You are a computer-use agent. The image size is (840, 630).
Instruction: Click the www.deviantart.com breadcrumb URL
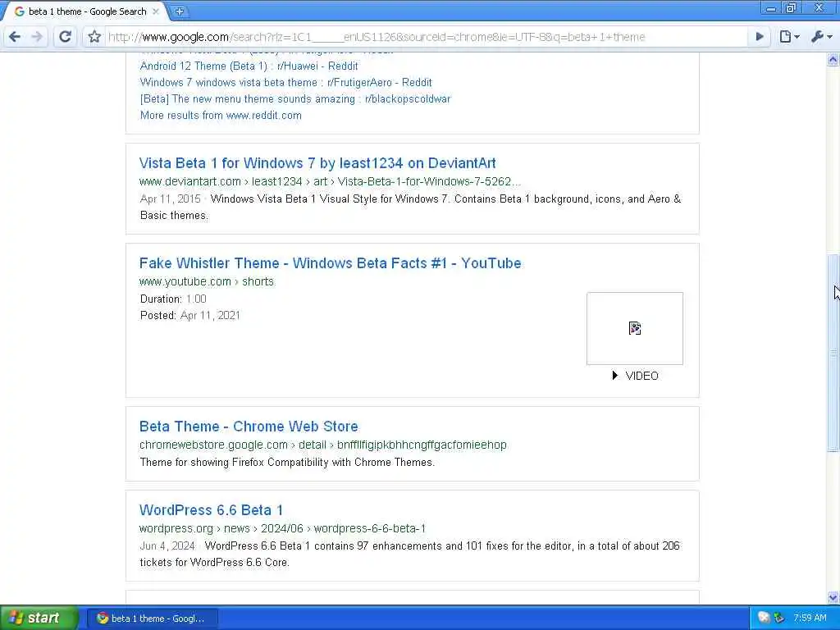click(x=330, y=181)
